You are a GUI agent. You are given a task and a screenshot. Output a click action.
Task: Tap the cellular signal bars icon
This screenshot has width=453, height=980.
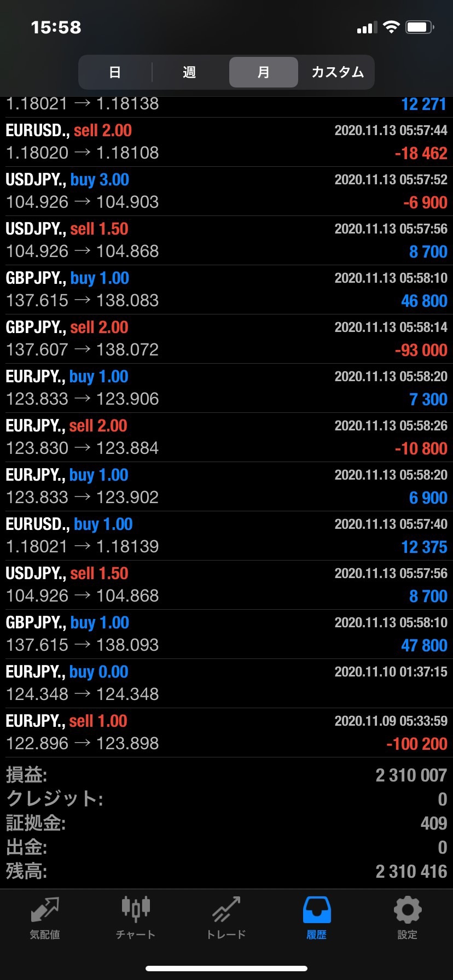pyautogui.click(x=367, y=27)
